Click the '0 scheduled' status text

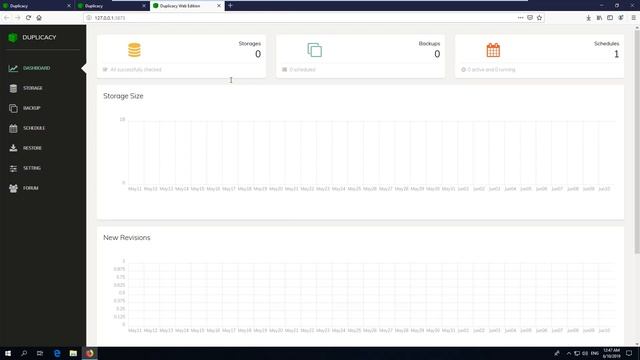coord(302,70)
